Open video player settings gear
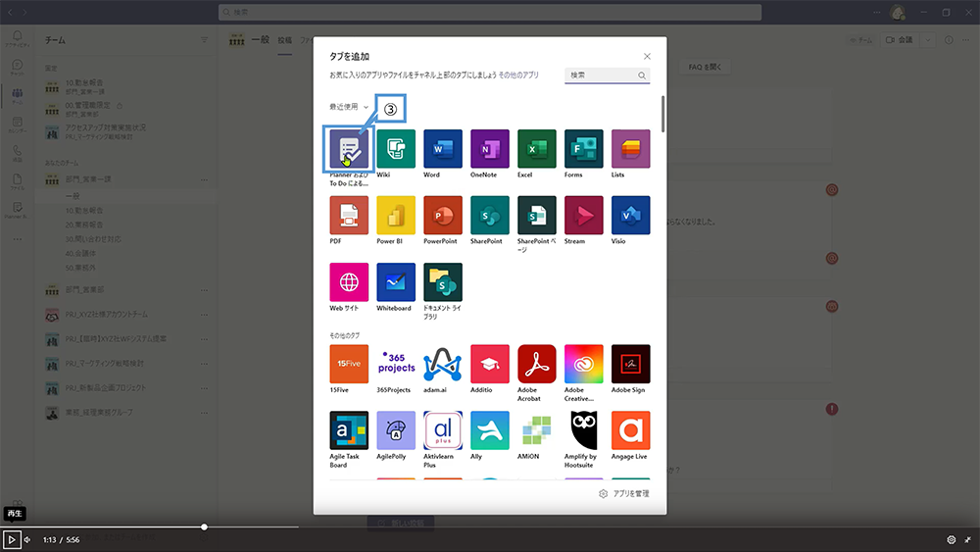Image resolution: width=980 pixels, height=552 pixels. point(952,539)
